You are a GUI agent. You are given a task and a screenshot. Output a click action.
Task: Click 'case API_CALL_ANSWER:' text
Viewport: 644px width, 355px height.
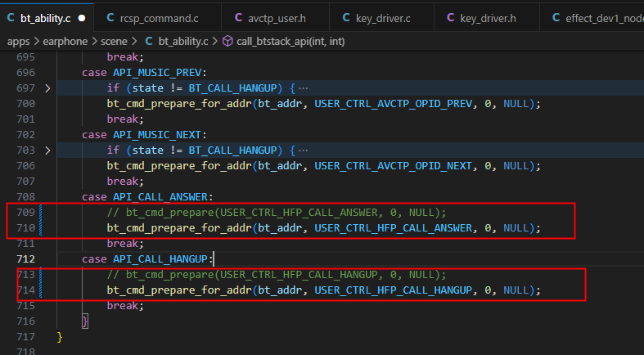147,197
